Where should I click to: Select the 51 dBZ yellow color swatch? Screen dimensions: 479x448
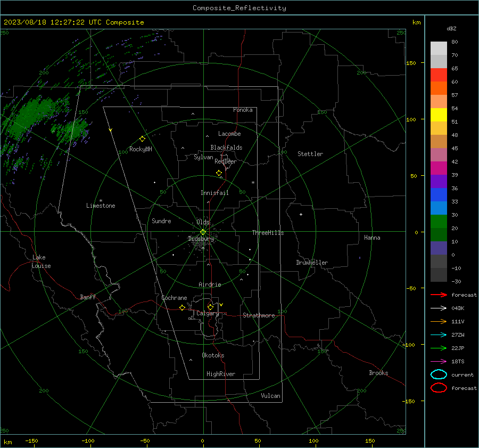coord(439,115)
